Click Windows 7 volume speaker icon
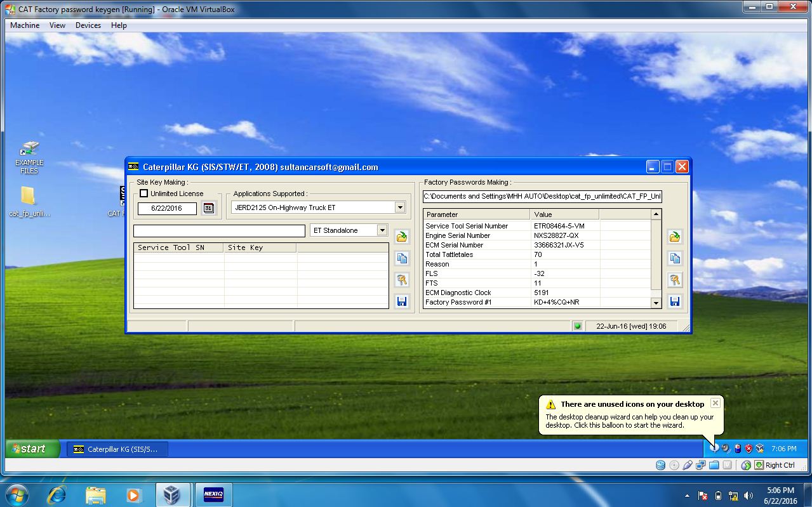Screen dimensions: 812x507 [749, 496]
